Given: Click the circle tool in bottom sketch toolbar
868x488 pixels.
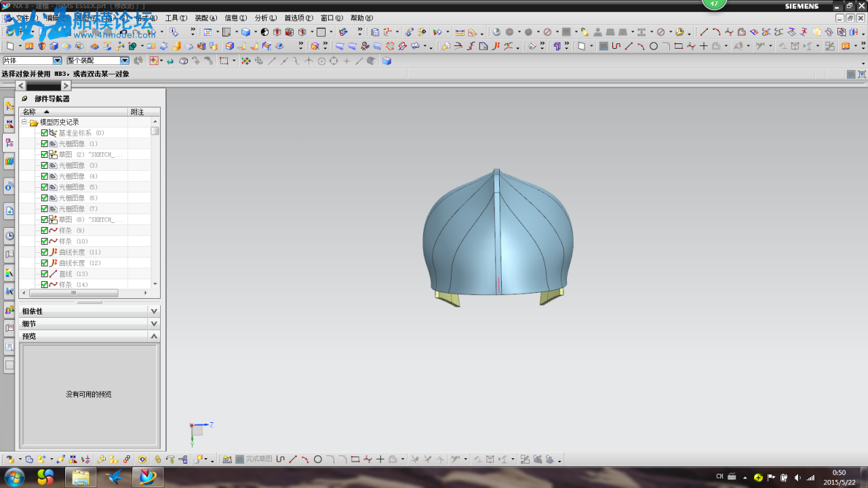Looking at the screenshot, I should (x=317, y=459).
